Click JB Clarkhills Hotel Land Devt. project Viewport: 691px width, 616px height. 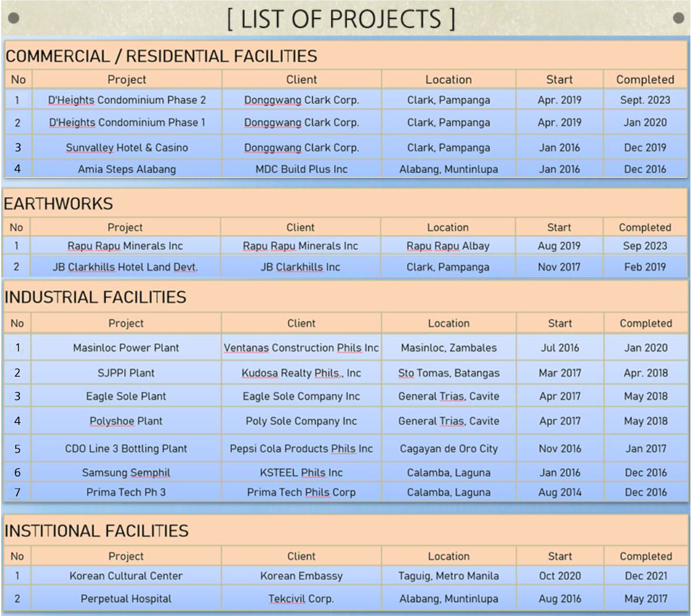point(125,268)
